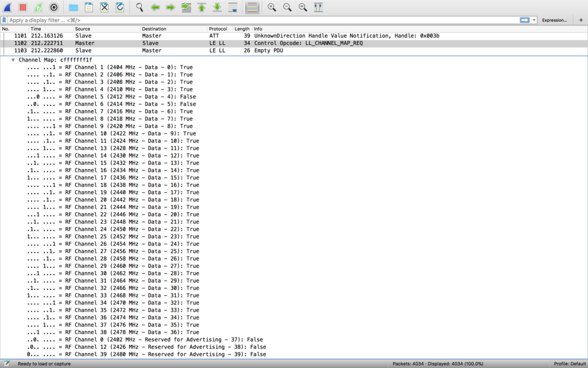Jump to the first packet
The width and height of the screenshot is (588, 368).
point(202,7)
